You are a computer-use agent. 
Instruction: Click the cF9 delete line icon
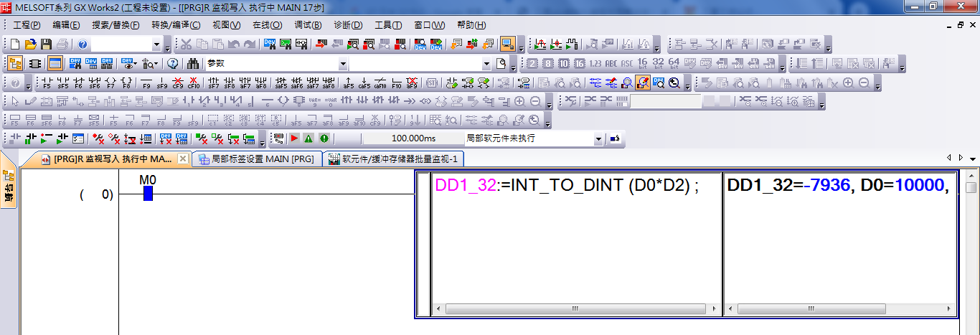178,82
